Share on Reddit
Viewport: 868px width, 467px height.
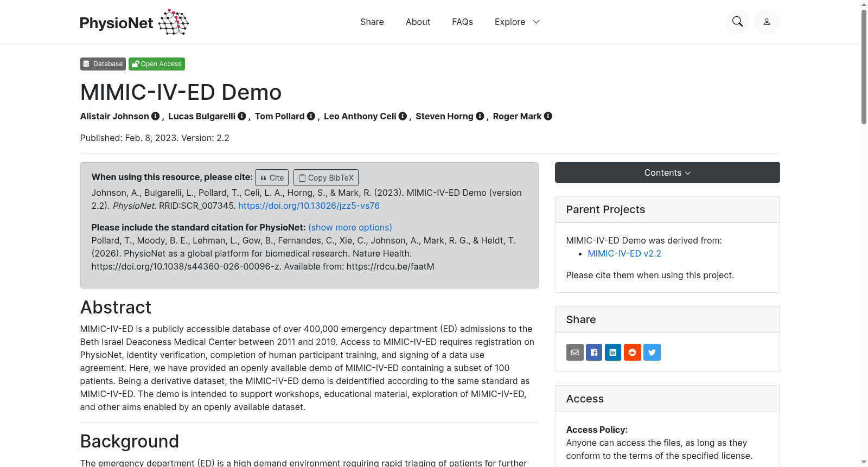pos(633,353)
